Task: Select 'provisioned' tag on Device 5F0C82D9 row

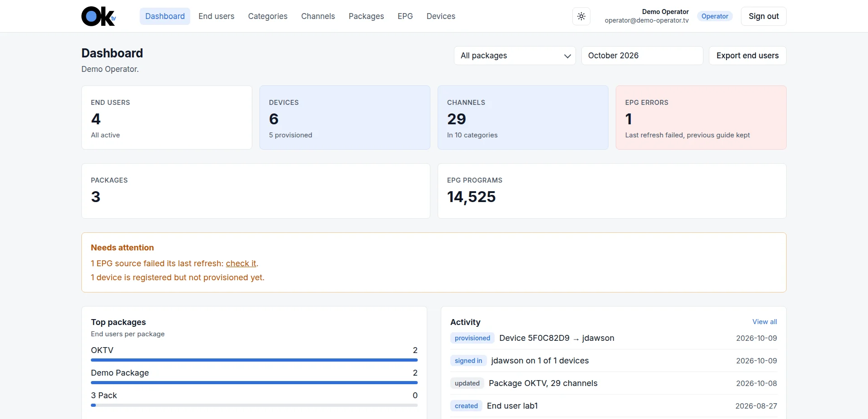Action: 472,338
